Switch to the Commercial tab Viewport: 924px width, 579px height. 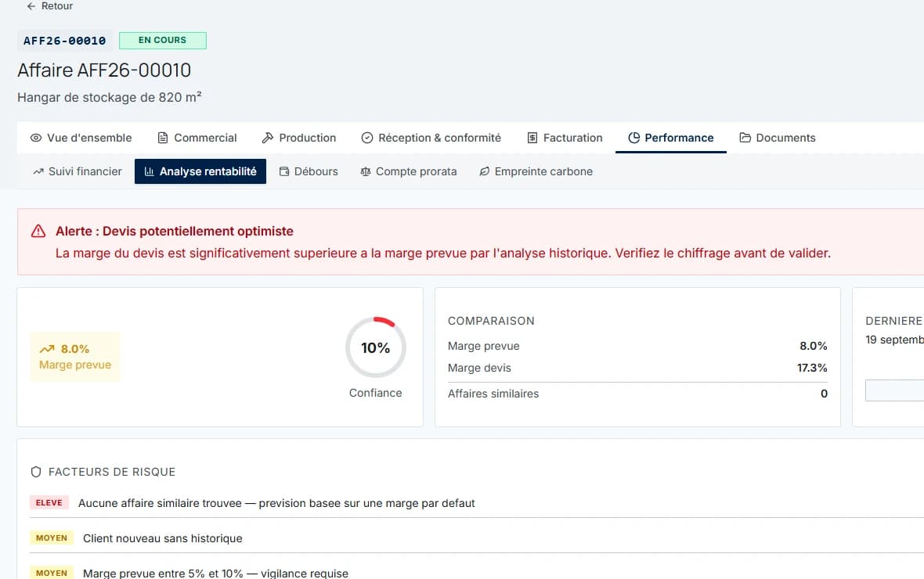197,138
